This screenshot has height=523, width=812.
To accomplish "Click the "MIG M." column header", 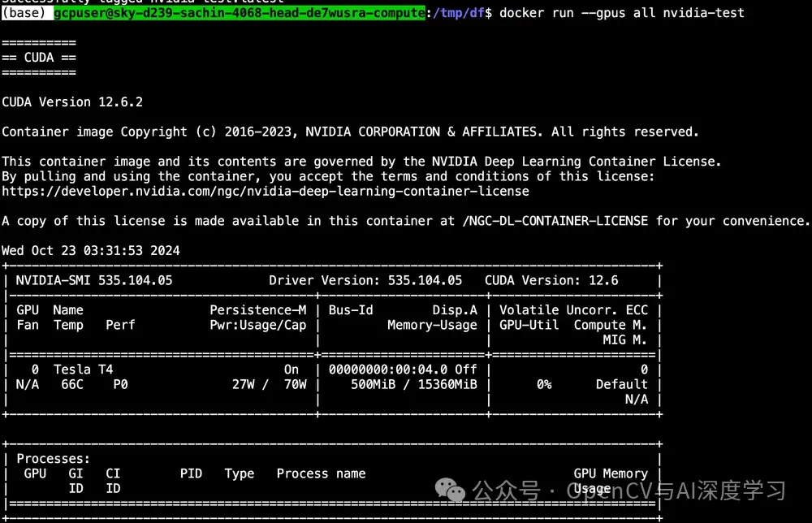I will click(625, 340).
